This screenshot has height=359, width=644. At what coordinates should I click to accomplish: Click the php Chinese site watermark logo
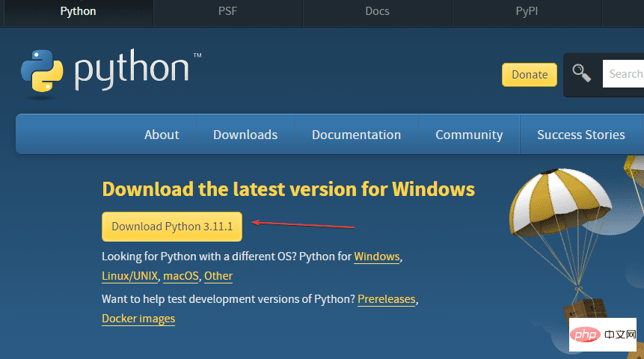[603, 334]
